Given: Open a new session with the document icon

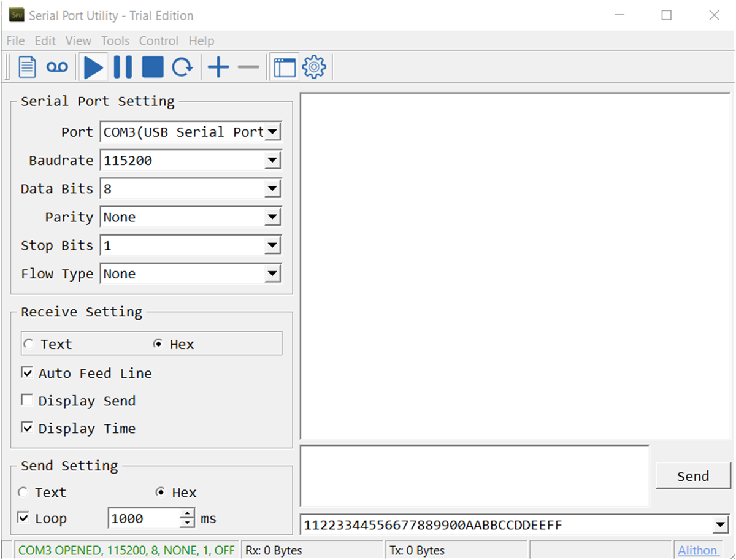Looking at the screenshot, I should 27,66.
